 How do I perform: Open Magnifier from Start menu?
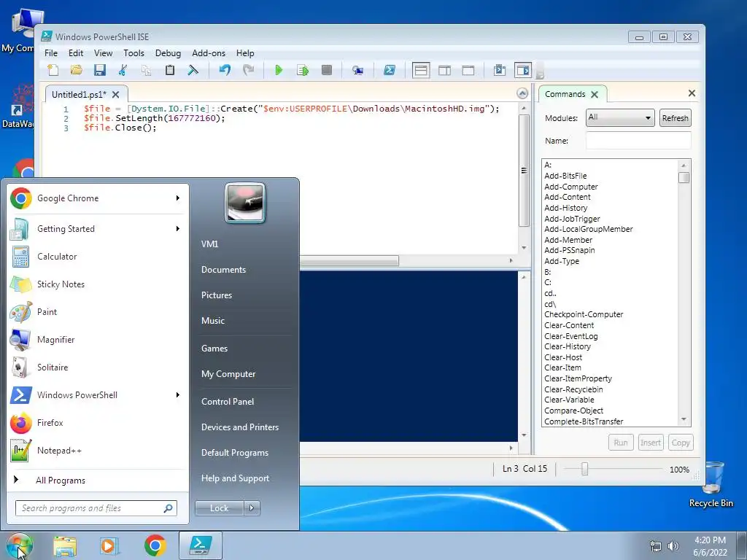click(97, 340)
